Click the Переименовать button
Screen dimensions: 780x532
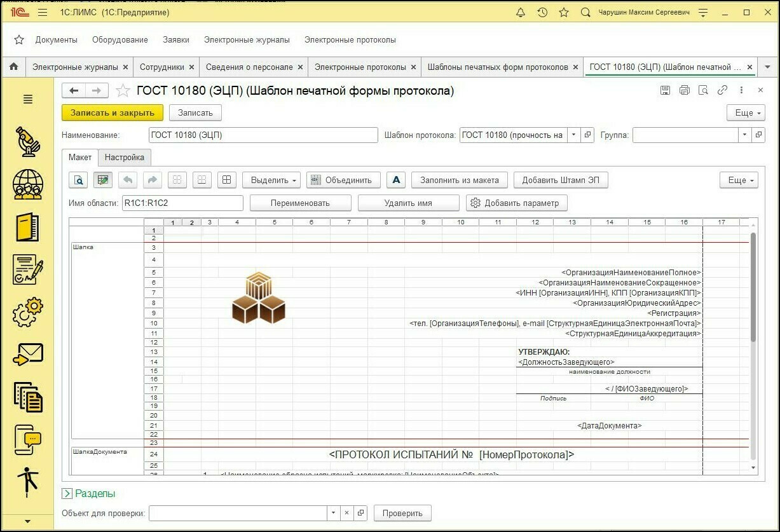301,203
